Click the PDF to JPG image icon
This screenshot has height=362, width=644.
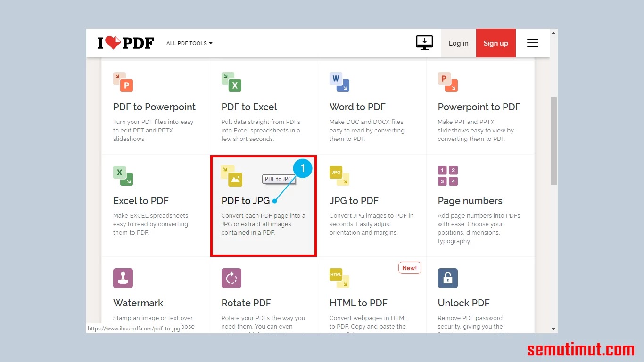point(231,176)
